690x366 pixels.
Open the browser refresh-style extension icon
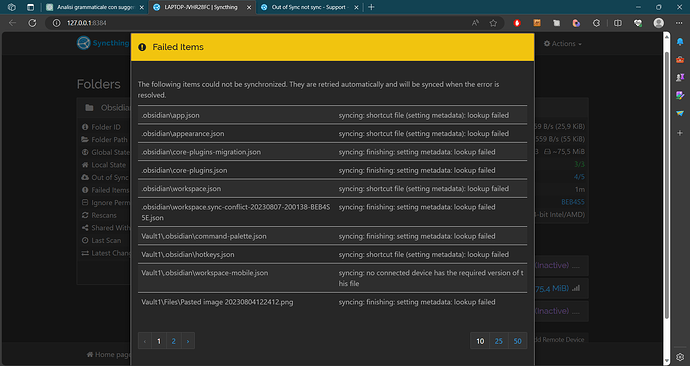point(596,23)
